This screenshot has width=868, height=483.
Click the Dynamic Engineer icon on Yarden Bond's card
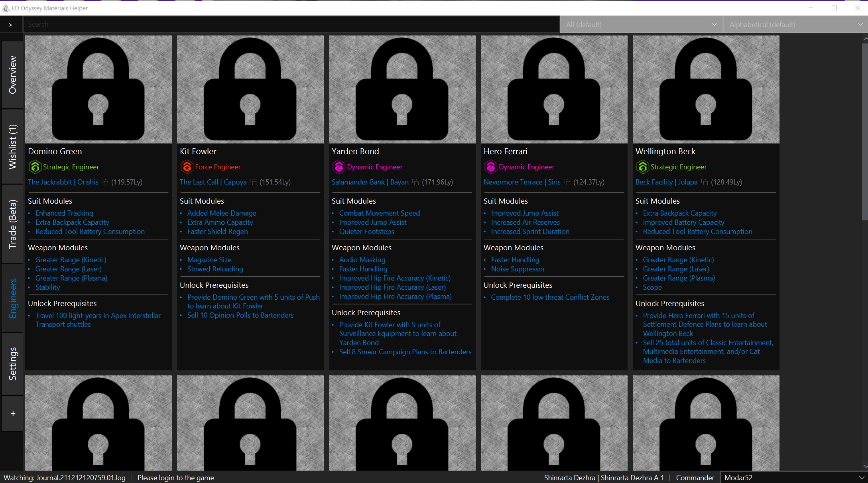click(x=339, y=167)
